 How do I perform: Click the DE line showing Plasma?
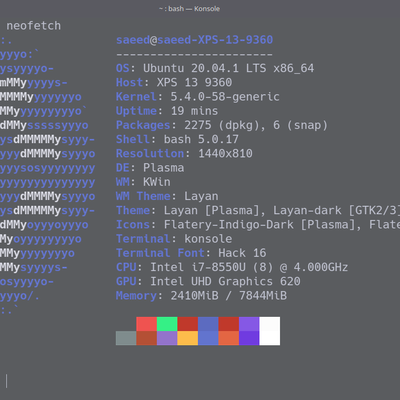click(150, 168)
